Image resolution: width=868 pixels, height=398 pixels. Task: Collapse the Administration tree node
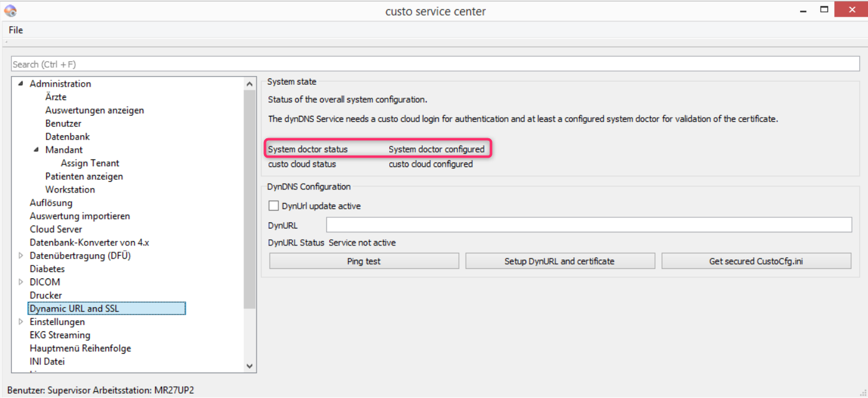tap(21, 84)
